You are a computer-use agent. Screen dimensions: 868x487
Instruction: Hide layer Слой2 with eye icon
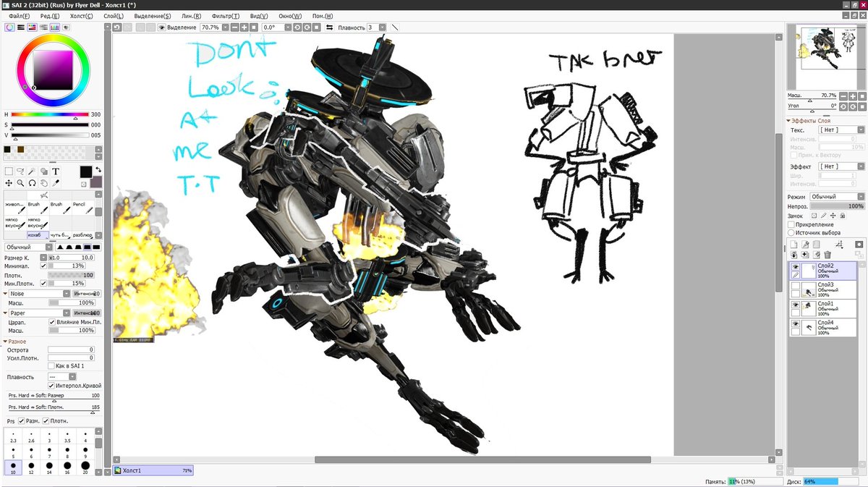click(x=796, y=267)
